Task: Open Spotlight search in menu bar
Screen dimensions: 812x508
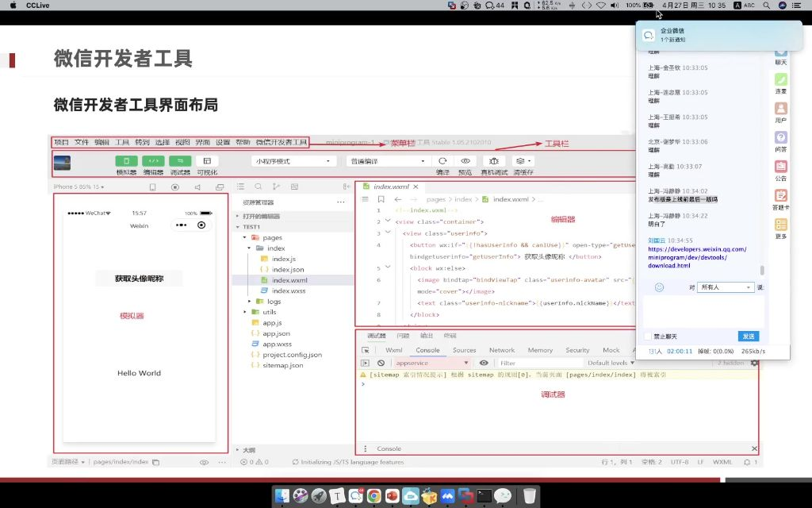Action: [767, 6]
